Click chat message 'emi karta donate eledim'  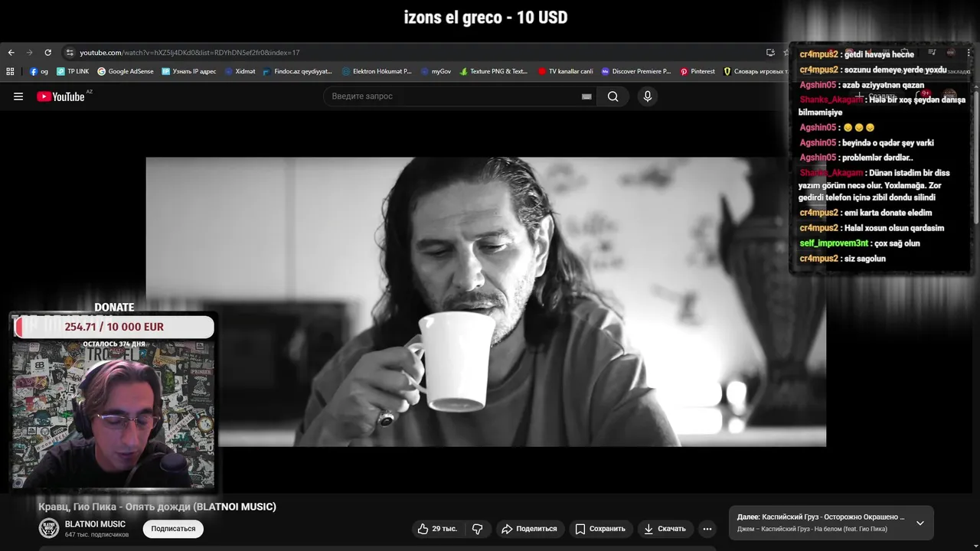coord(888,213)
